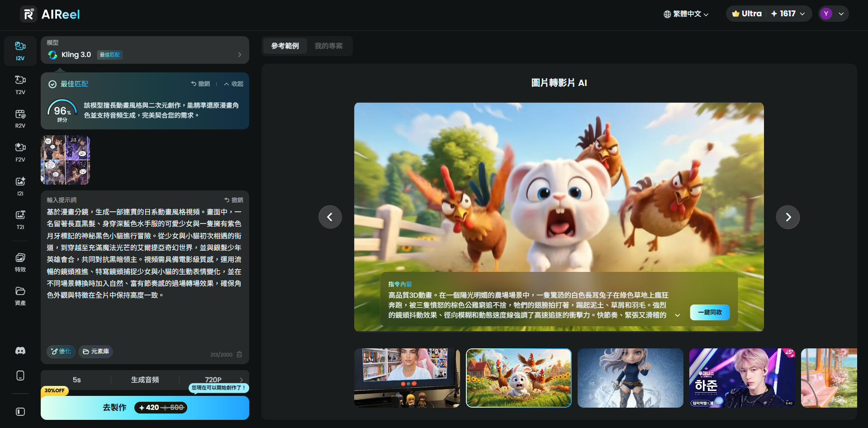Switch to the 我的專案 tab
The height and width of the screenshot is (428, 868).
click(329, 46)
